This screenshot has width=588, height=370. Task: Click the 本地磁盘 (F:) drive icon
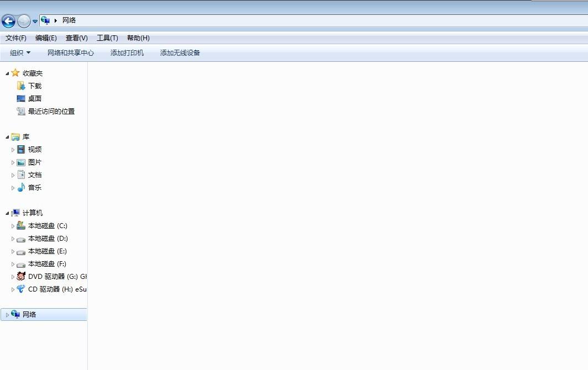(21, 265)
